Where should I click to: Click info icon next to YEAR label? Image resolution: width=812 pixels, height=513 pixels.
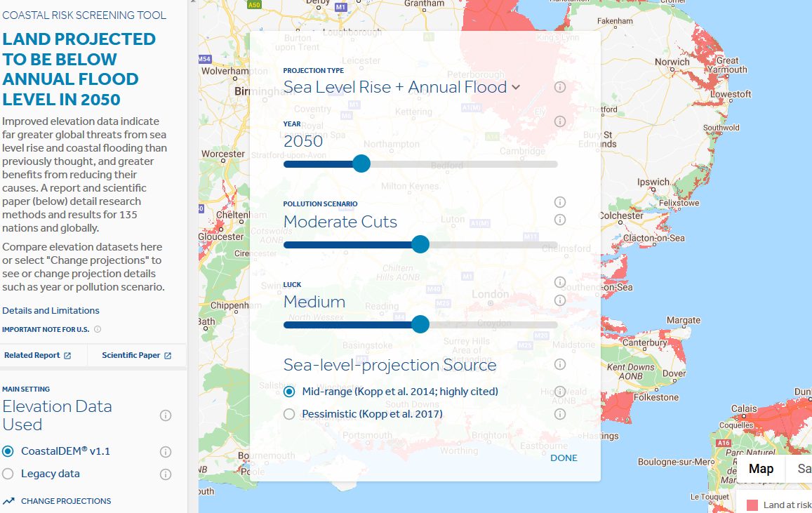560,121
